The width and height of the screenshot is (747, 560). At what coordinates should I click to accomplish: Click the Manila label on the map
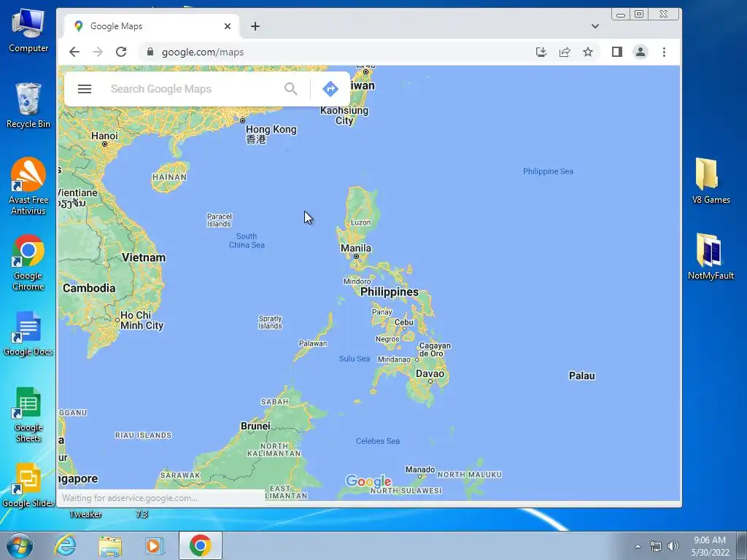click(x=356, y=248)
